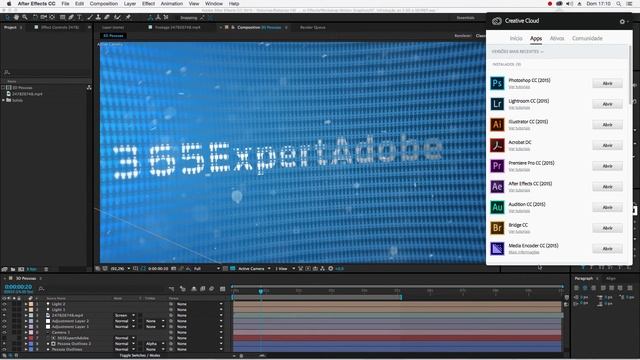Open the Active Camera view dropdown
This screenshot has height=360, width=640.
[254, 269]
